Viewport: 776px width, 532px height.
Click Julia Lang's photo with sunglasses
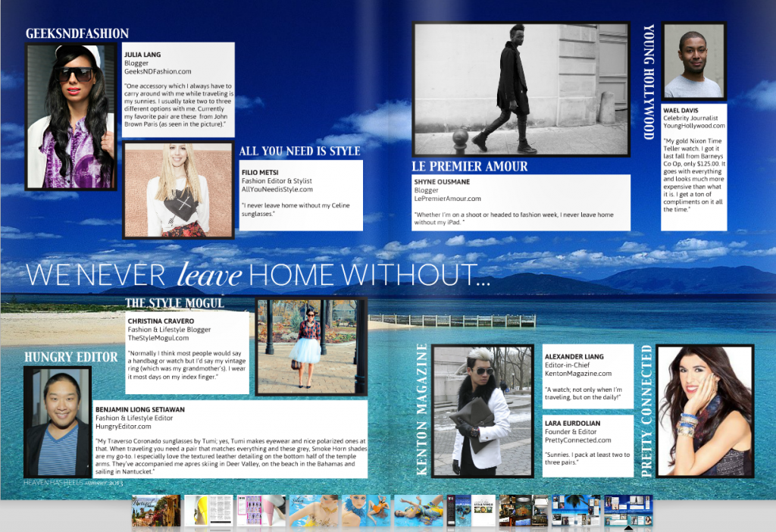(x=70, y=116)
